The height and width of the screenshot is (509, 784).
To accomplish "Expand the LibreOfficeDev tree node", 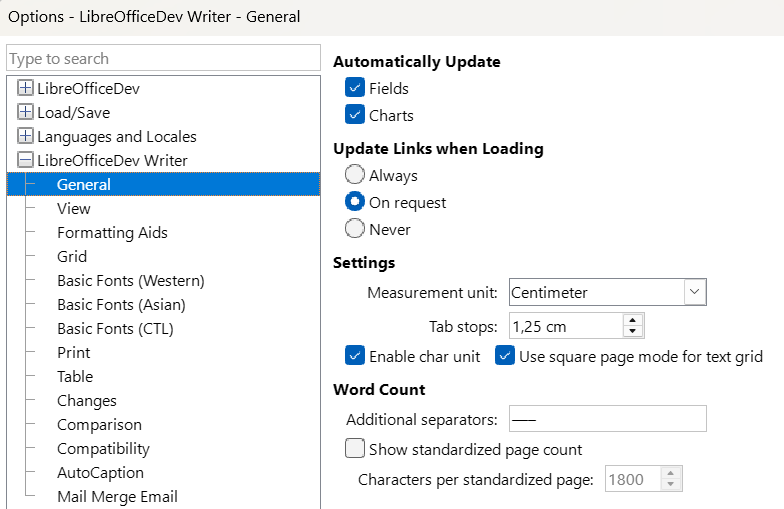I will pyautogui.click(x=25, y=88).
